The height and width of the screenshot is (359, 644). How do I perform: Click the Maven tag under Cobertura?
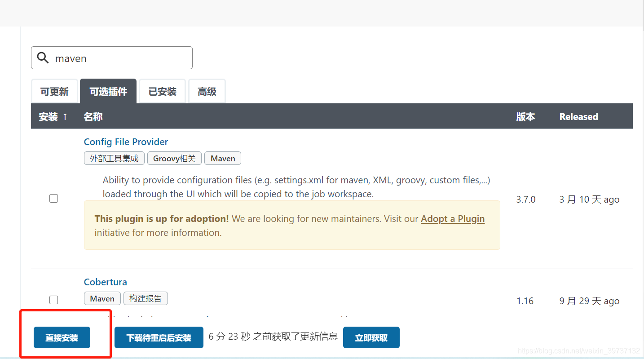pyautogui.click(x=102, y=298)
